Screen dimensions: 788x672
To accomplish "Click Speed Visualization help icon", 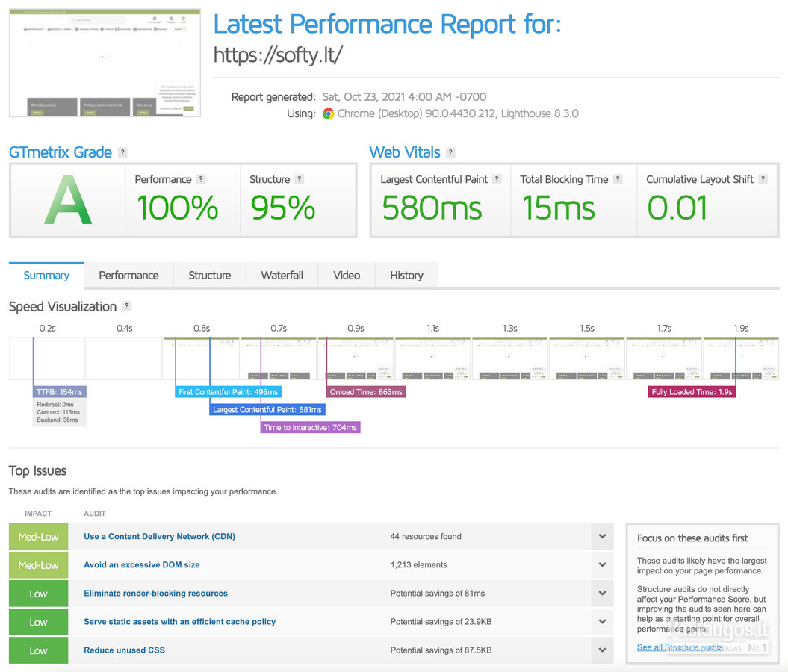I will pyautogui.click(x=127, y=307).
